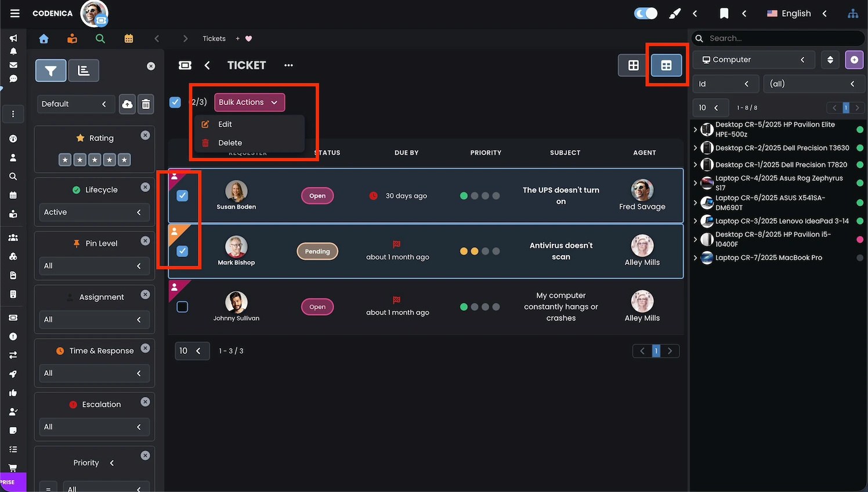
Task: Set rating using the third star
Action: pos(95,160)
